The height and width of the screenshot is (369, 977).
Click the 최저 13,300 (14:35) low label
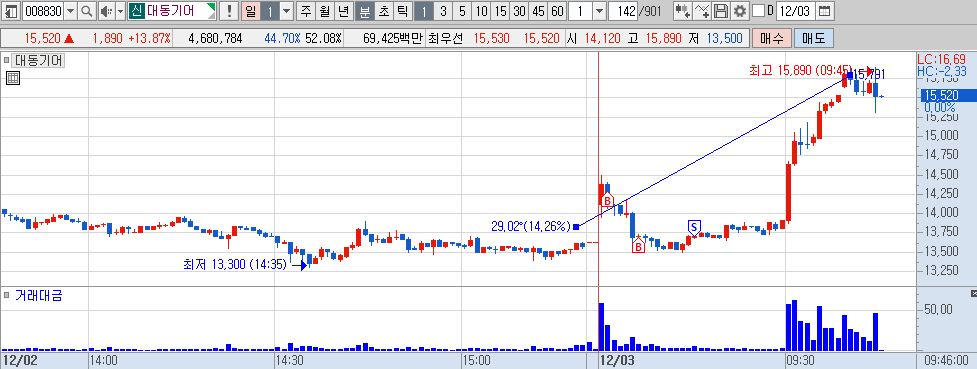click(x=235, y=264)
